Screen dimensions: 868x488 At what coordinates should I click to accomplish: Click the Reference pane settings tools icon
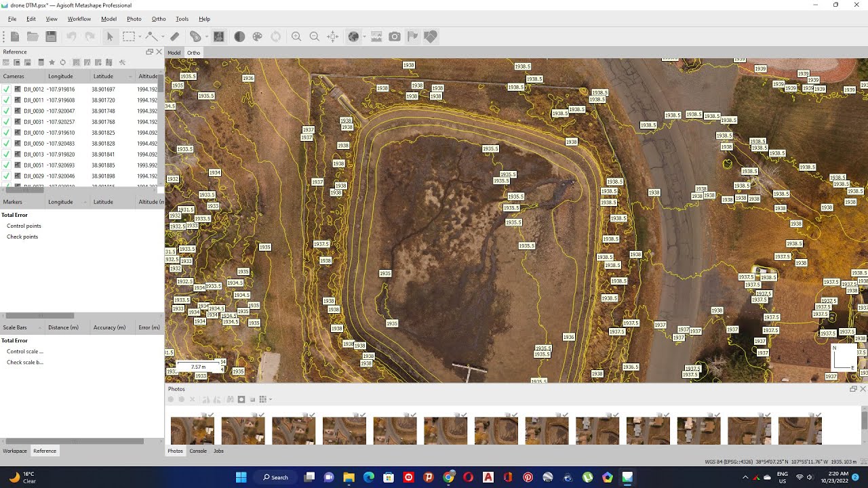(123, 62)
